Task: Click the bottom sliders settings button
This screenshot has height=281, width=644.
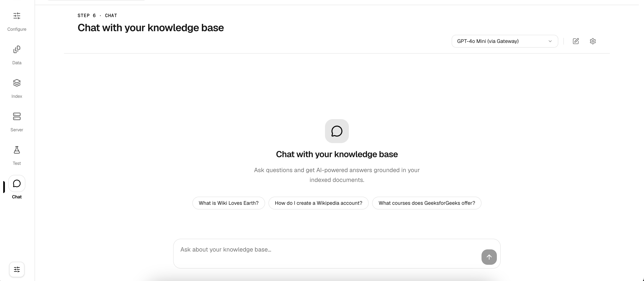Action: (17, 269)
